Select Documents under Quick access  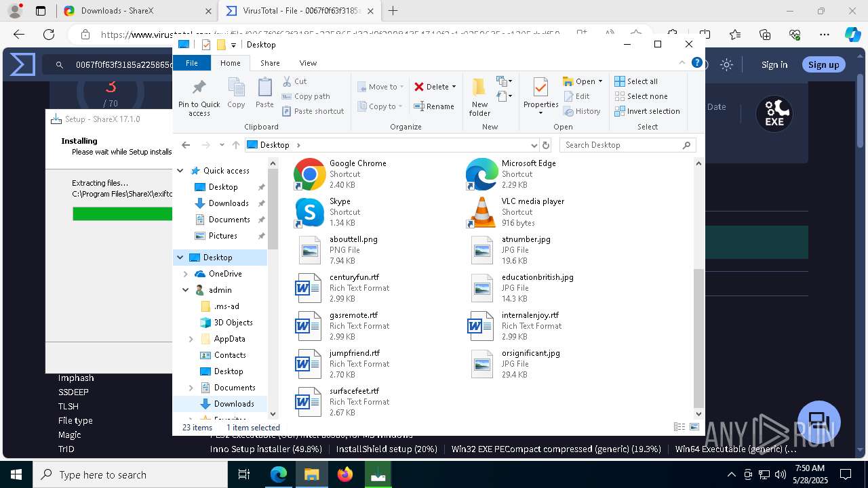point(229,220)
